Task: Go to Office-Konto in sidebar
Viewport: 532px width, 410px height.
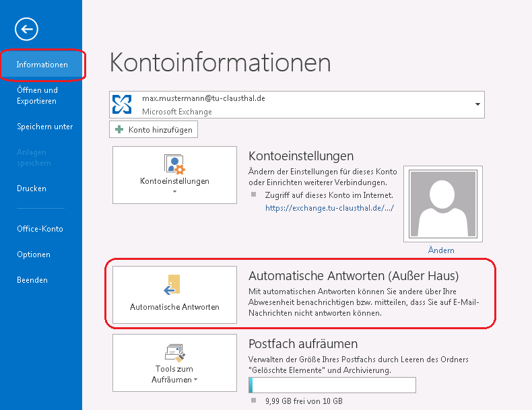Action: [40, 229]
